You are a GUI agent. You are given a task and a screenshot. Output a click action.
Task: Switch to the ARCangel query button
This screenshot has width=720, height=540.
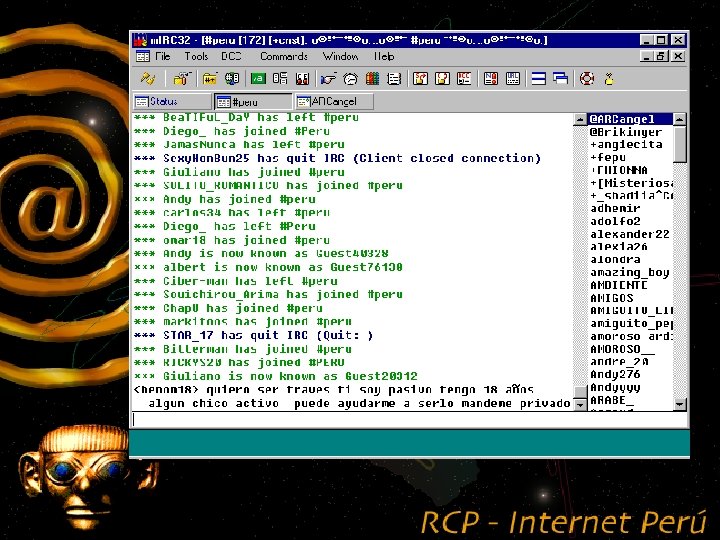[x=334, y=101]
